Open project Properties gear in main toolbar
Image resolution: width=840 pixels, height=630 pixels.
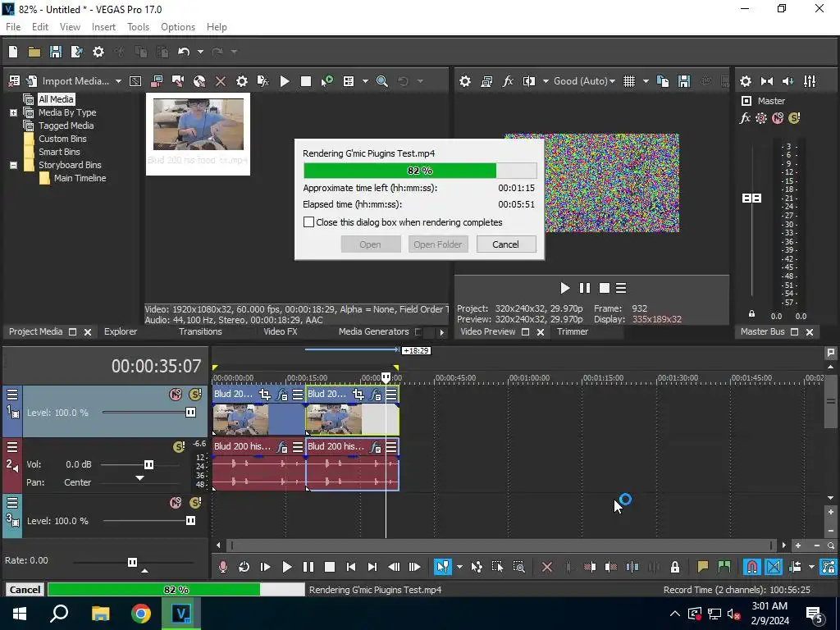coord(98,52)
